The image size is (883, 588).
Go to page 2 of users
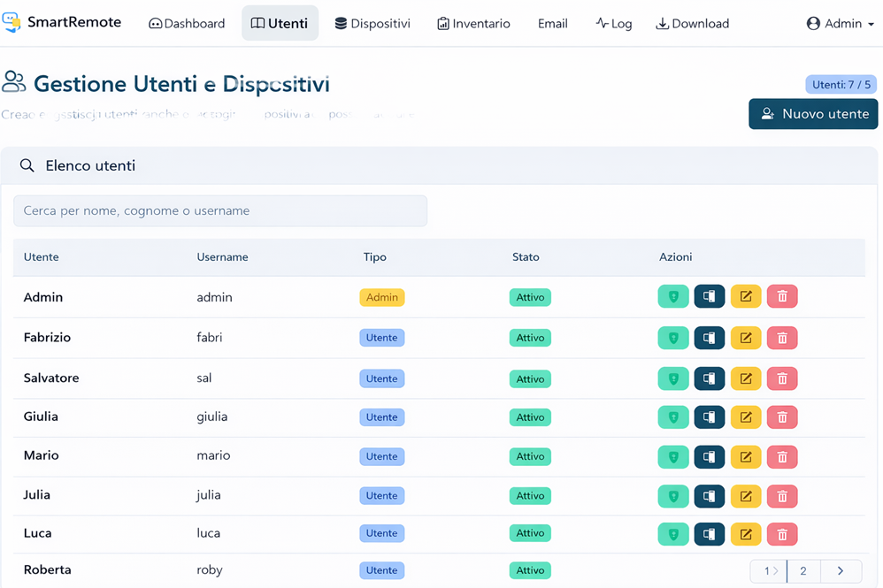(x=803, y=571)
